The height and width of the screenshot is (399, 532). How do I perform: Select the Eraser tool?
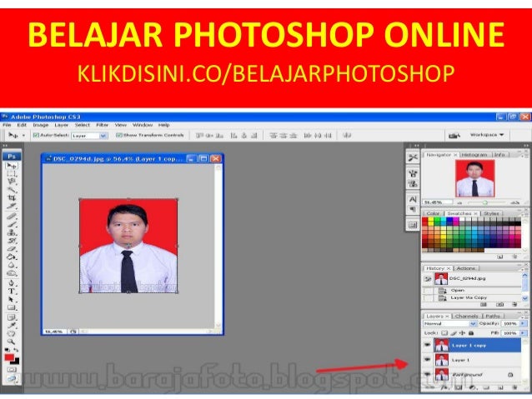(x=12, y=248)
